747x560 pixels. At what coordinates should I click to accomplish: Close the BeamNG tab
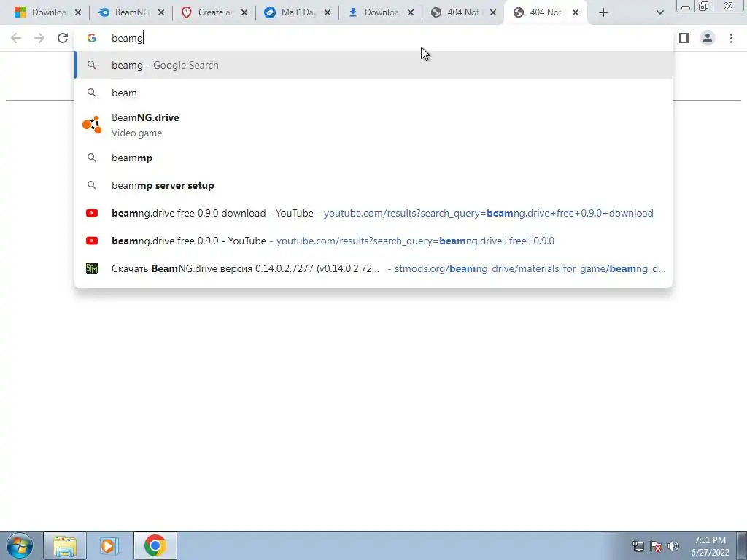(x=161, y=13)
